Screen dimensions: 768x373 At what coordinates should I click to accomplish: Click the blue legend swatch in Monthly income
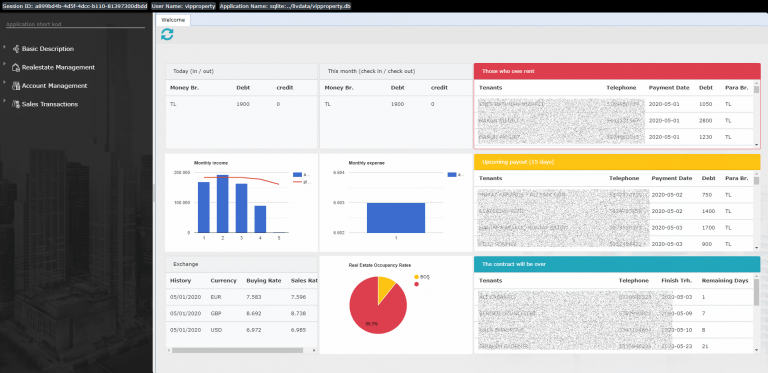coord(297,174)
